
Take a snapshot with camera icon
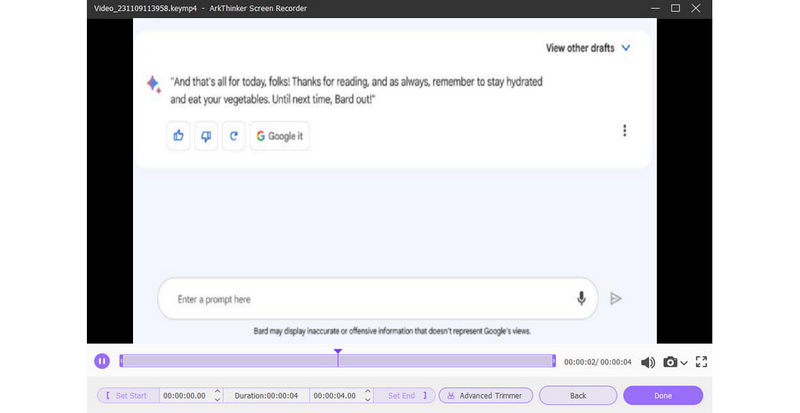tap(670, 362)
